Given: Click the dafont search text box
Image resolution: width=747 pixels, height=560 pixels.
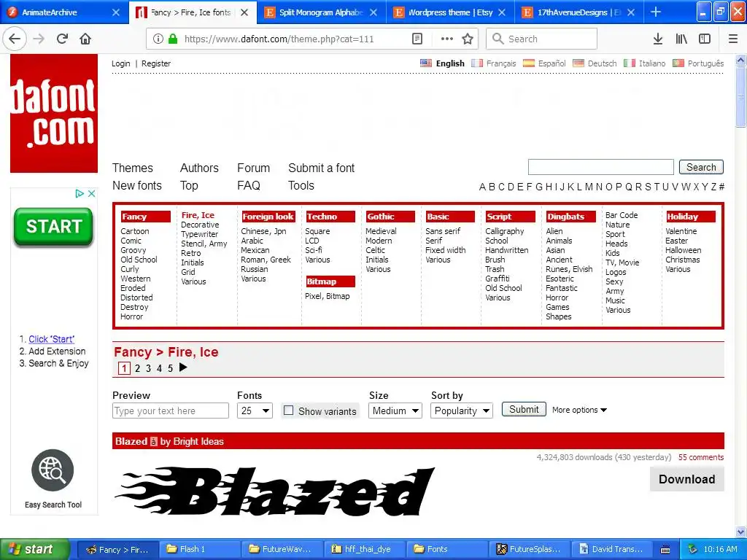Looking at the screenshot, I should click(601, 167).
